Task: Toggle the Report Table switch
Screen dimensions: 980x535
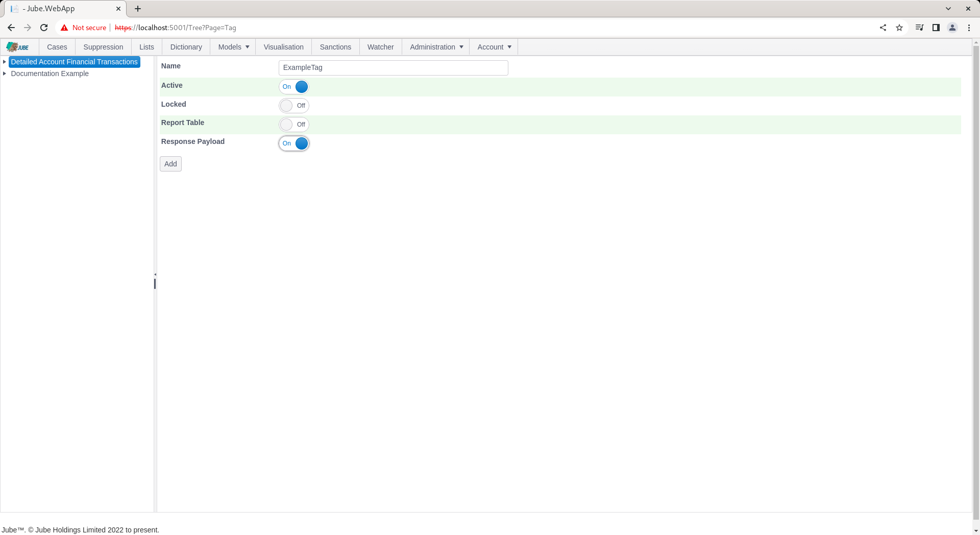Action: click(x=294, y=125)
